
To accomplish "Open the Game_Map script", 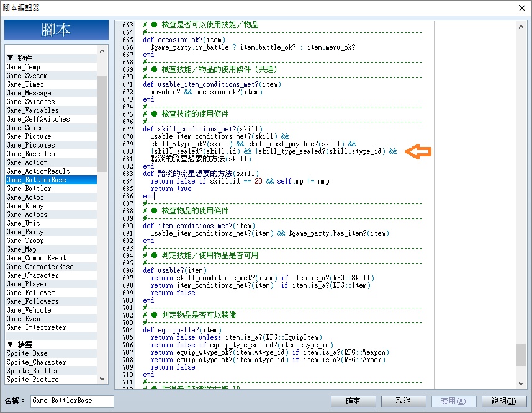I will 52,249.
